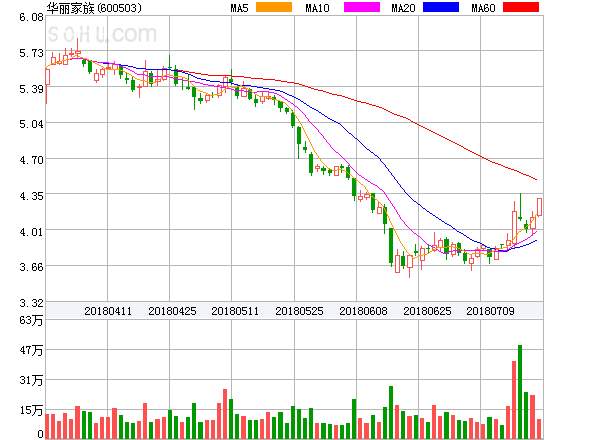Click the 20180511 date label
This screenshot has width=600, height=440.
235,311
